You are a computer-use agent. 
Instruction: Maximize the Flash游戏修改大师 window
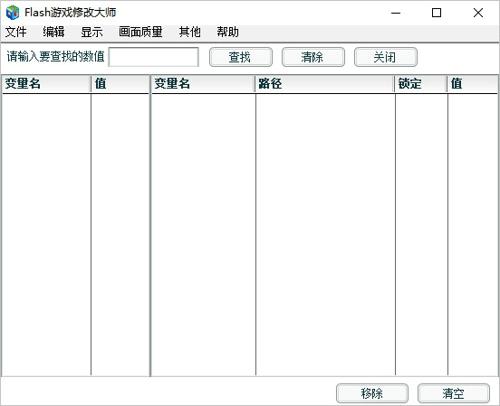point(437,13)
